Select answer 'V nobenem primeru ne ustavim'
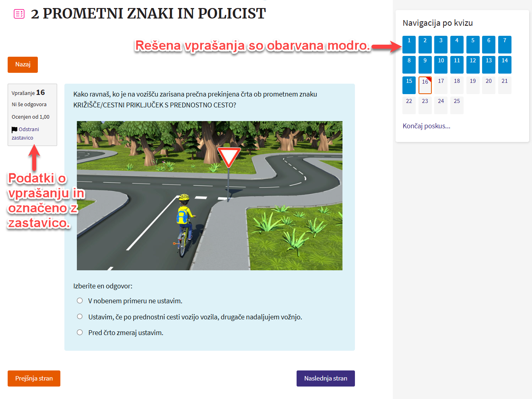 click(x=80, y=301)
